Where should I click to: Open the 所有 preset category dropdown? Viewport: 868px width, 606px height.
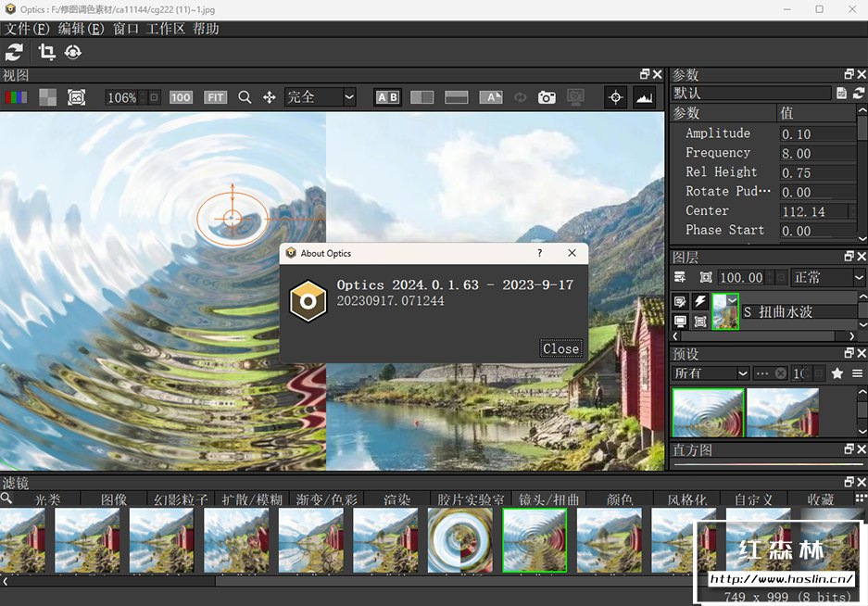(711, 373)
